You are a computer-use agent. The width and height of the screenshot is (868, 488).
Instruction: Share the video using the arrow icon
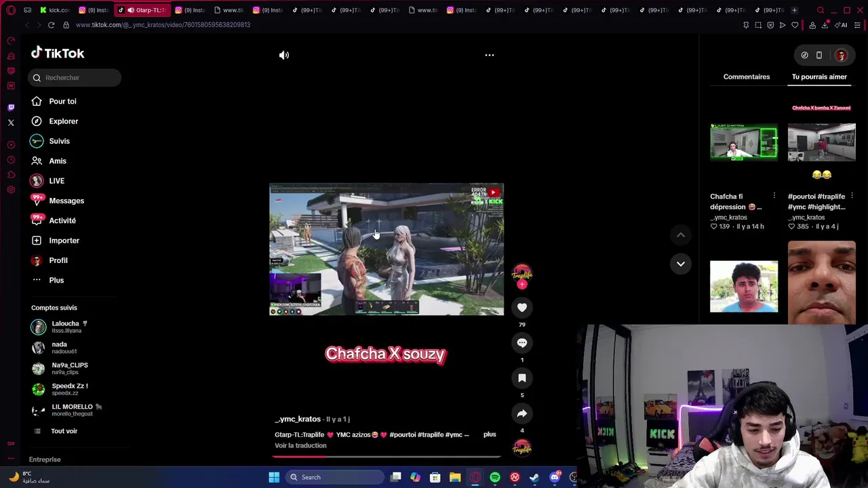522,413
